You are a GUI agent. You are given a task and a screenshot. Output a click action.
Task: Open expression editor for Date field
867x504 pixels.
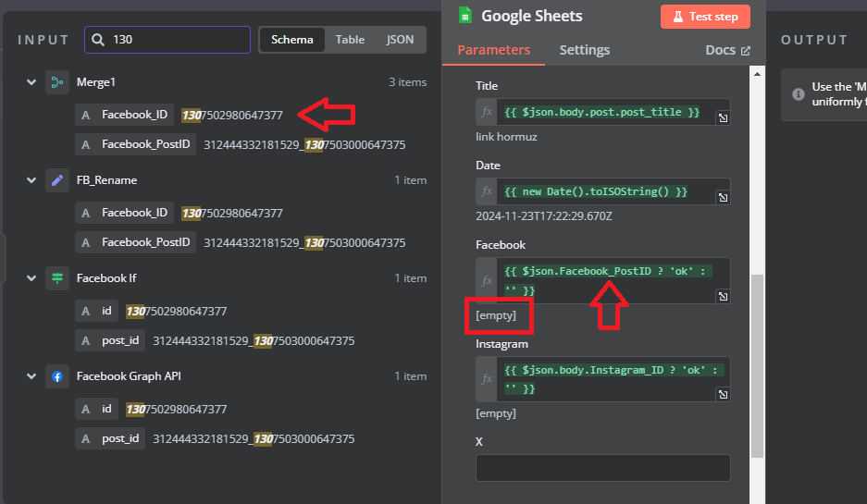723,197
